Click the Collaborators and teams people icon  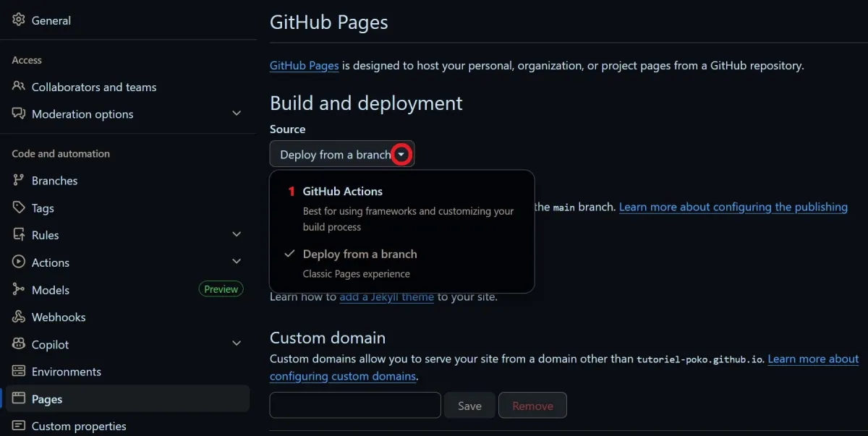19,87
